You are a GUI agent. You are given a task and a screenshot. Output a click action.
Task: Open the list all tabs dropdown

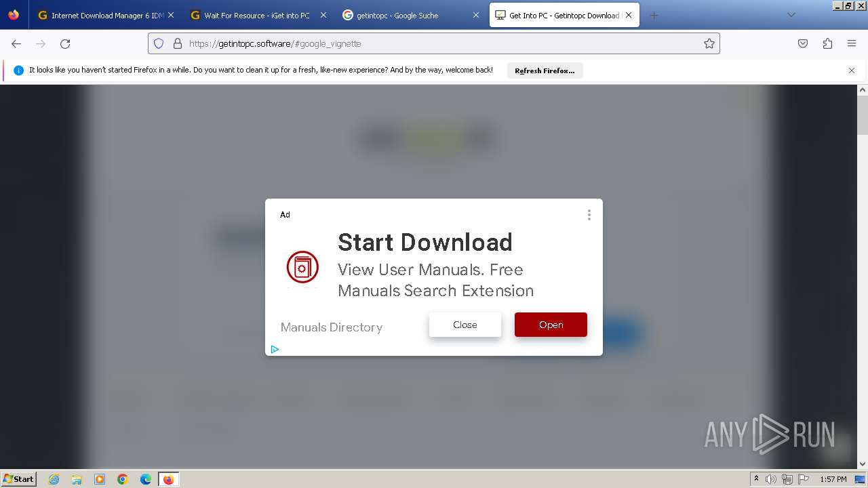pyautogui.click(x=791, y=15)
